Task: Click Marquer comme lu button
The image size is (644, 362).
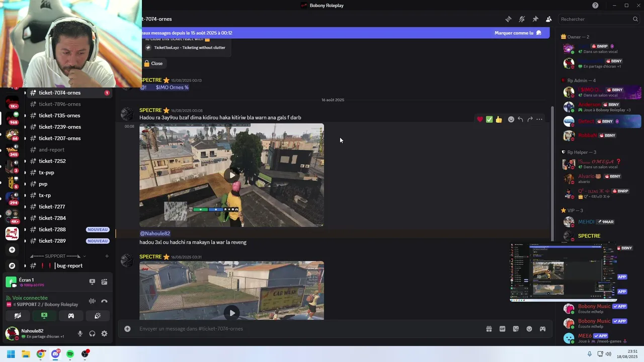Action: 518,33
